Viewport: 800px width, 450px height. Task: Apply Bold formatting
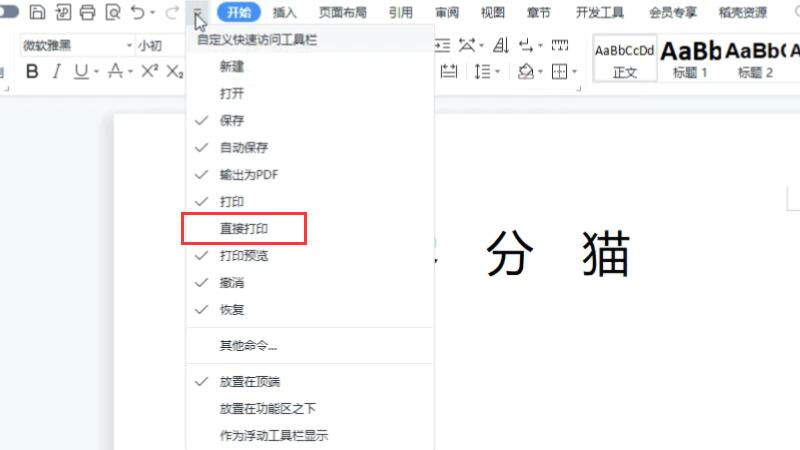(x=32, y=71)
